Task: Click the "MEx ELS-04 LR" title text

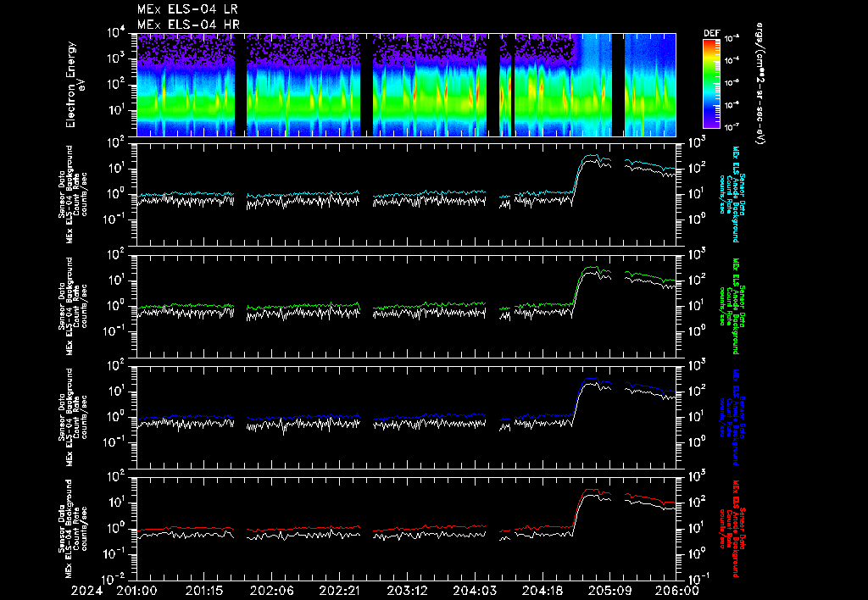Action: coord(187,9)
